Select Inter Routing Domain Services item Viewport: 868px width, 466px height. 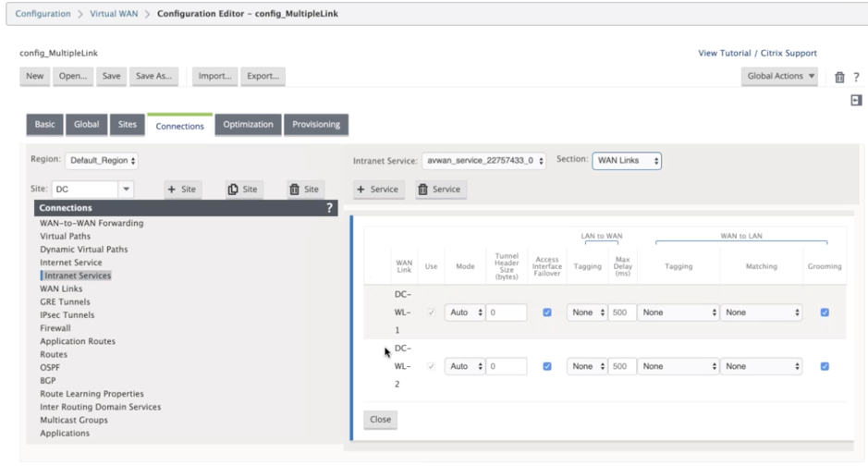[x=100, y=407]
